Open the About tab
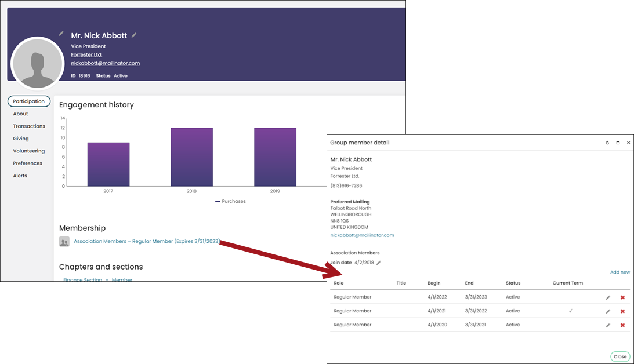This screenshot has height=364, width=634. (20, 114)
